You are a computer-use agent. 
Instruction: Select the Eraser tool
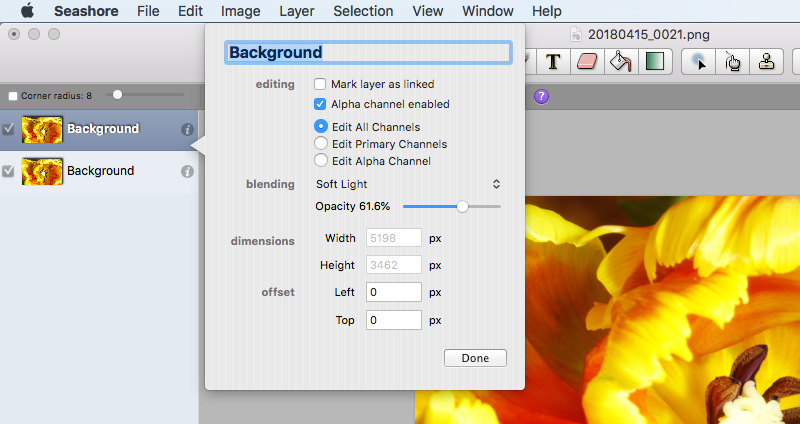[x=587, y=62]
